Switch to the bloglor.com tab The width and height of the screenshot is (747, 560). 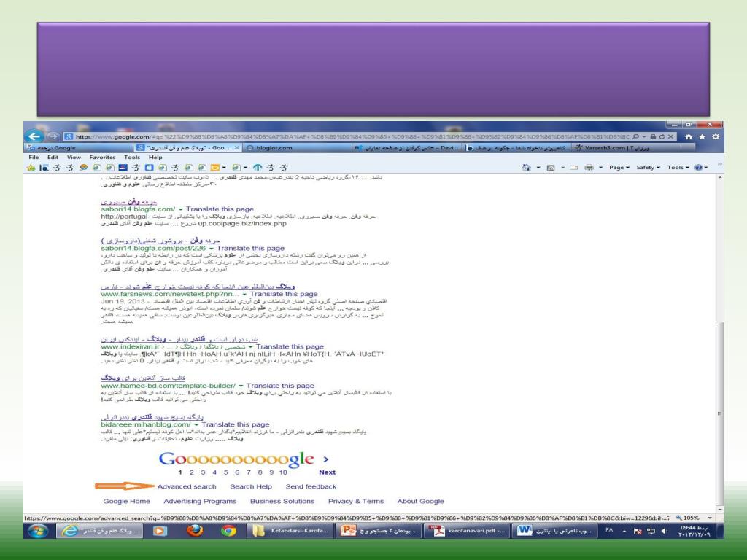point(298,147)
